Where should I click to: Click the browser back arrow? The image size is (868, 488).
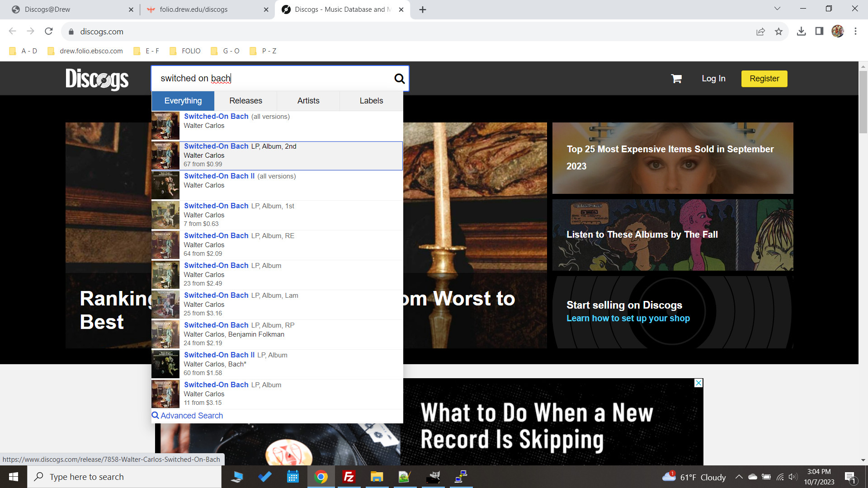tap(12, 31)
